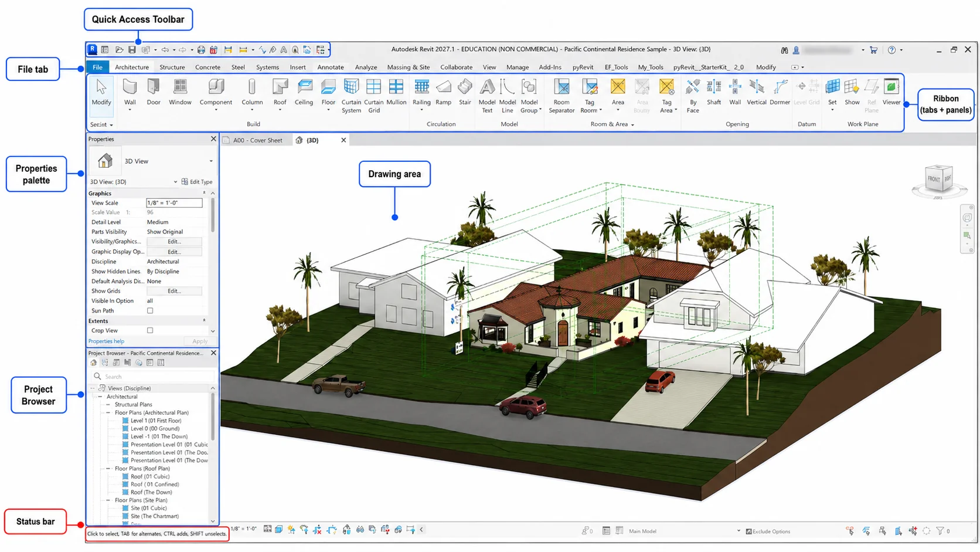Choose the Stair tool
The width and height of the screenshot is (980, 552).
tap(465, 93)
